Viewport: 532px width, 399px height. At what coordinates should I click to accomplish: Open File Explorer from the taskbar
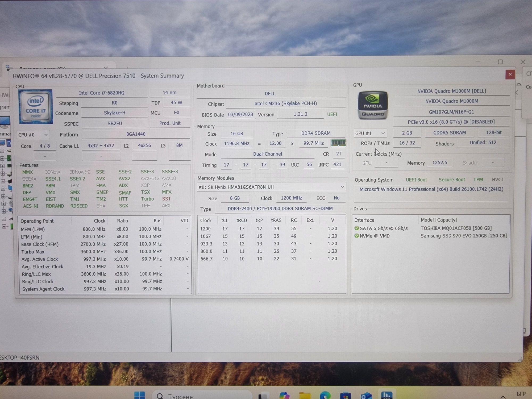(305, 396)
